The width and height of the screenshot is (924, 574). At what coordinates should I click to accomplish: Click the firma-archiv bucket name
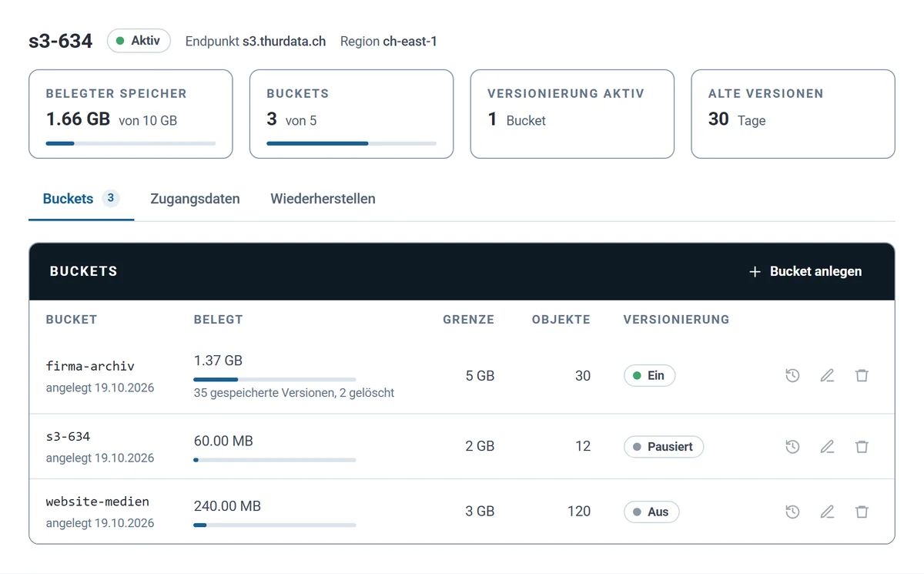tap(90, 366)
